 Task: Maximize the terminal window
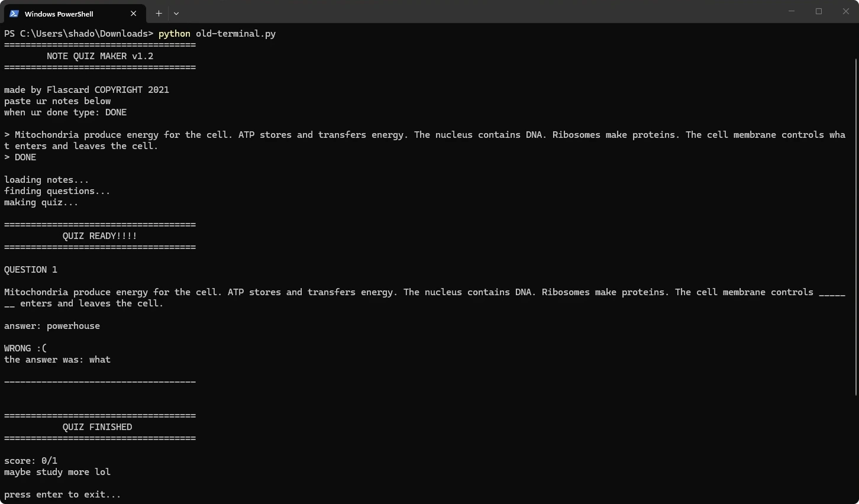point(819,11)
